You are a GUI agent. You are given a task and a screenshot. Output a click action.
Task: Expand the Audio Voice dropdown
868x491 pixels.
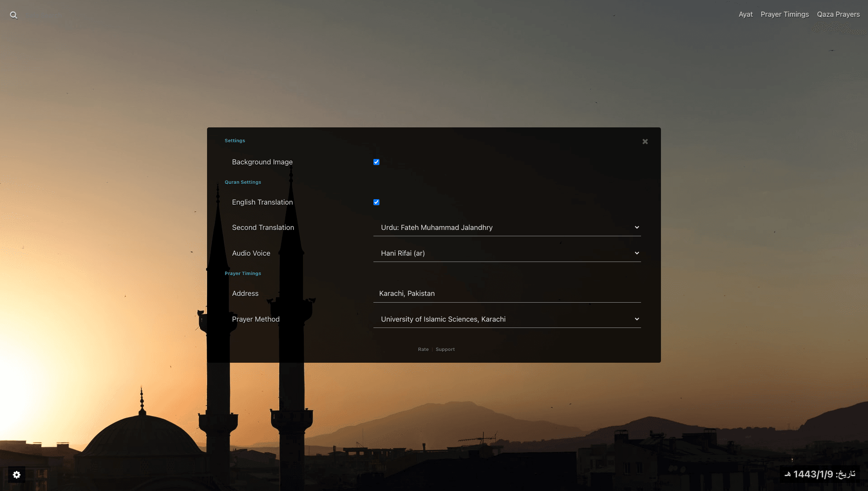pos(507,253)
